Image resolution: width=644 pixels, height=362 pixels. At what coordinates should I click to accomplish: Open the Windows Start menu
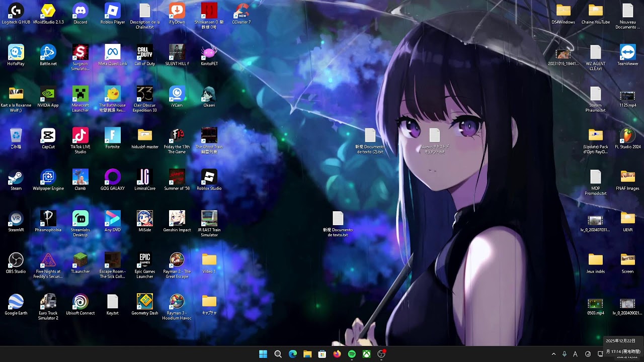click(263, 354)
